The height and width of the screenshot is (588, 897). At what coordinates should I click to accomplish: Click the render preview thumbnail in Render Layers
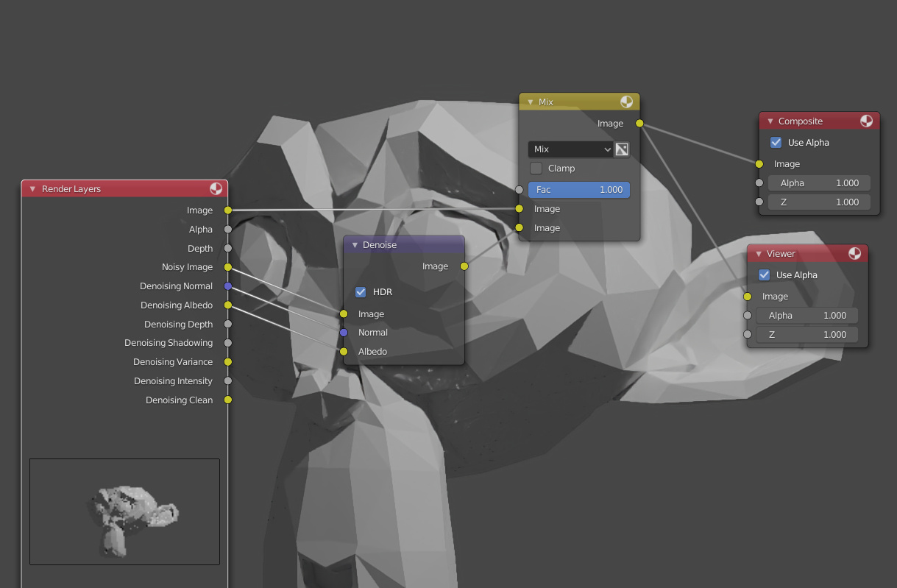tap(124, 511)
